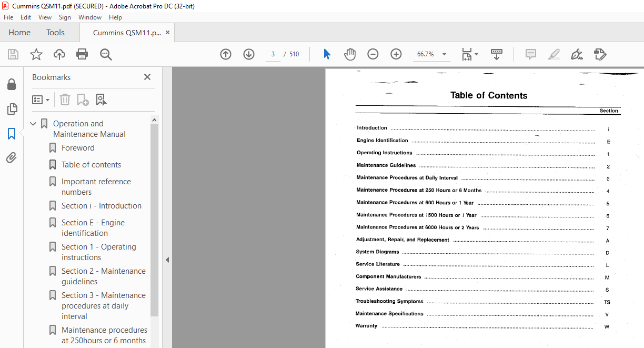Switch to the Home tab

coord(19,33)
